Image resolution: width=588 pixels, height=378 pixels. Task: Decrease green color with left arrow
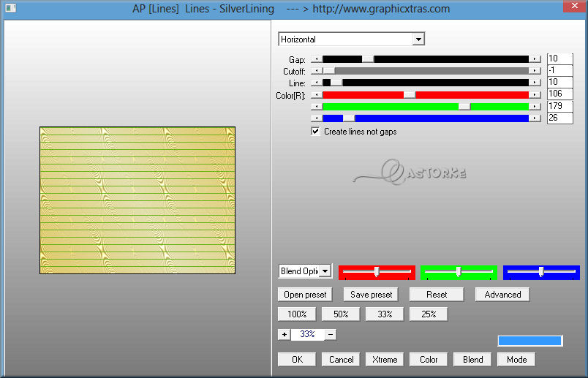[x=317, y=107]
